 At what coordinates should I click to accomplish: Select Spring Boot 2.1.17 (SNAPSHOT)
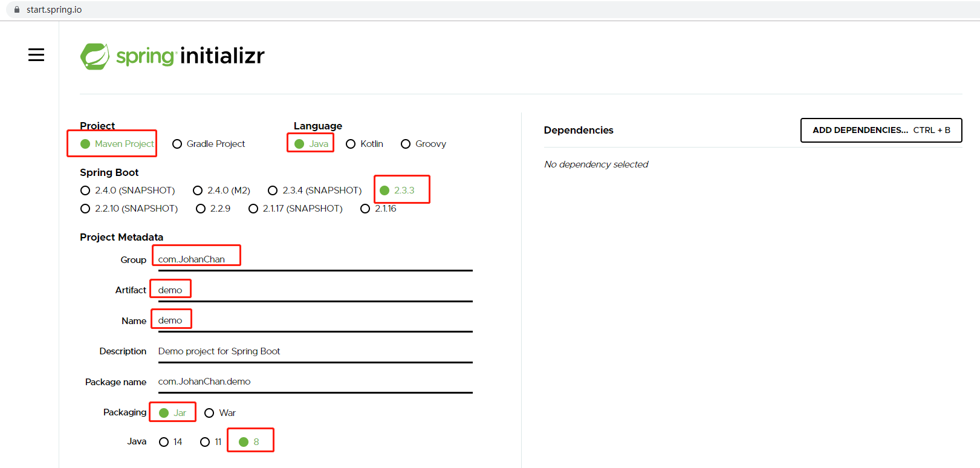296,209
